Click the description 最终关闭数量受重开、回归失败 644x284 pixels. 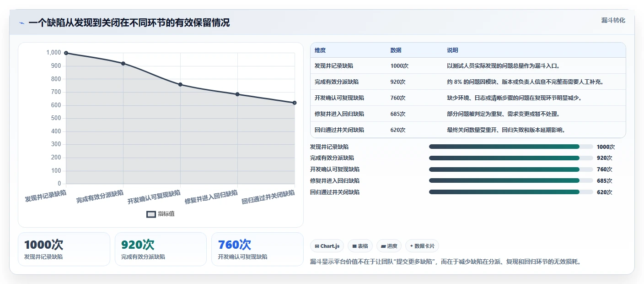[506, 130]
